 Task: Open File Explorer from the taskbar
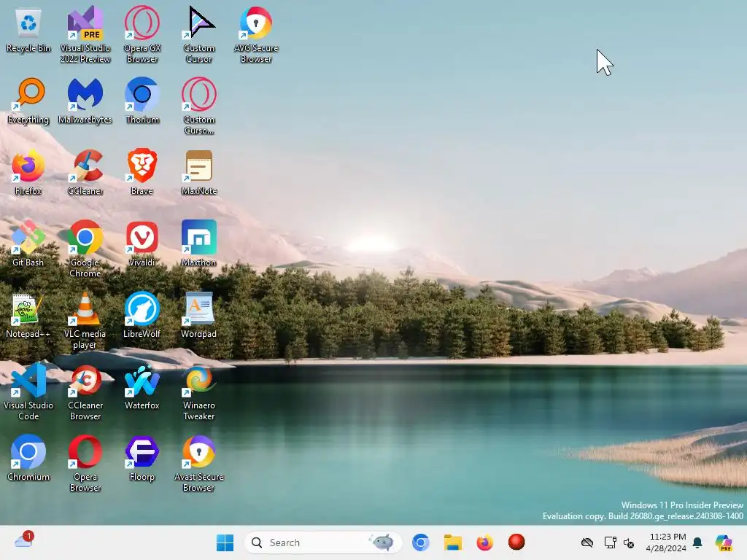click(x=452, y=542)
